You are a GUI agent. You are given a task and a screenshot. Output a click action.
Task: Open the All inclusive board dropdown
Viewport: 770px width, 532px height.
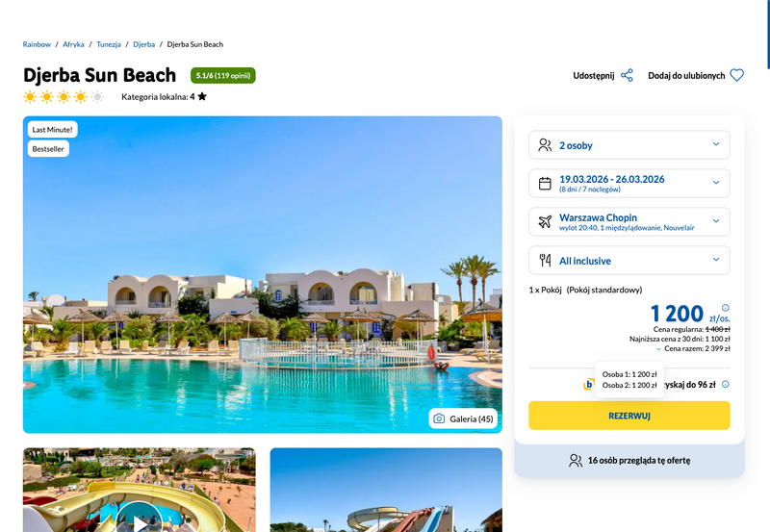(x=629, y=260)
